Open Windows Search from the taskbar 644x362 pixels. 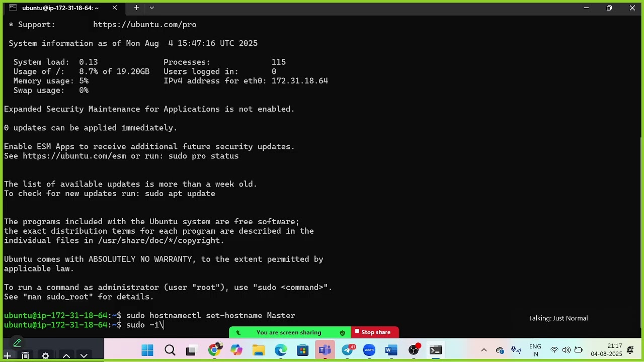point(170,350)
